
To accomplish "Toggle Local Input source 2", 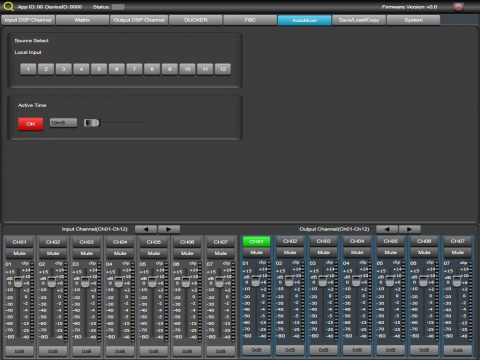I will coord(46,69).
